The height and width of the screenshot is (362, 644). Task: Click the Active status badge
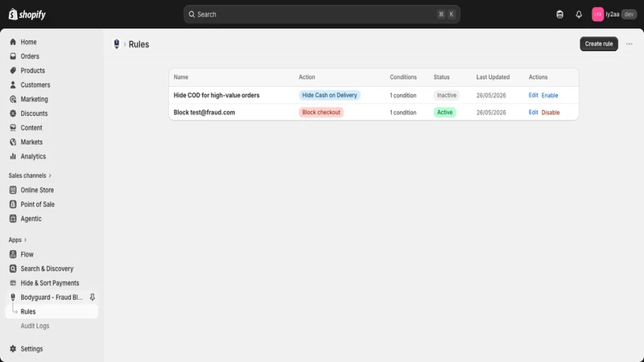[445, 113]
